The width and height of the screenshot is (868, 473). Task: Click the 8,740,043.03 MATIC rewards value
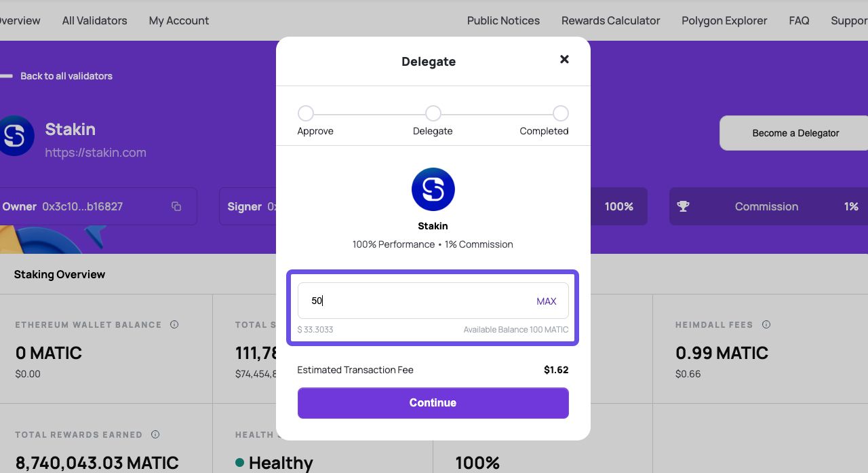[x=97, y=463]
